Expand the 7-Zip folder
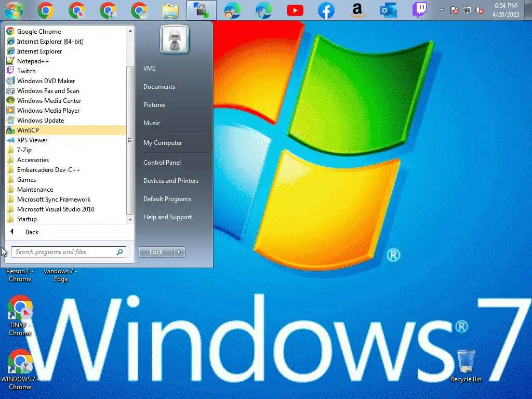532x399 pixels. (66, 150)
